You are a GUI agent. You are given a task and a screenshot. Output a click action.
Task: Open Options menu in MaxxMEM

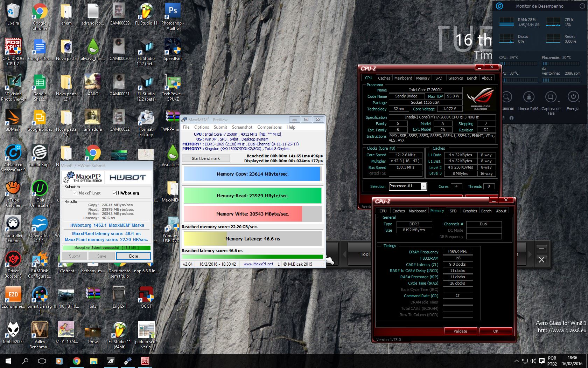pyautogui.click(x=202, y=127)
